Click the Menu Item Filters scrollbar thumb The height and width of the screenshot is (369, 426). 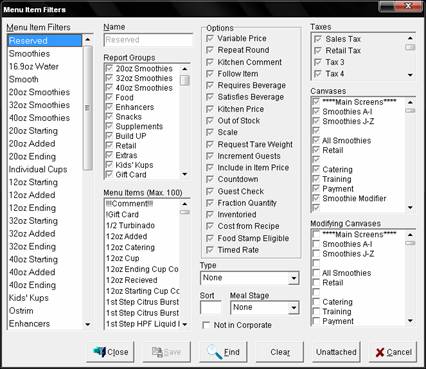point(87,108)
